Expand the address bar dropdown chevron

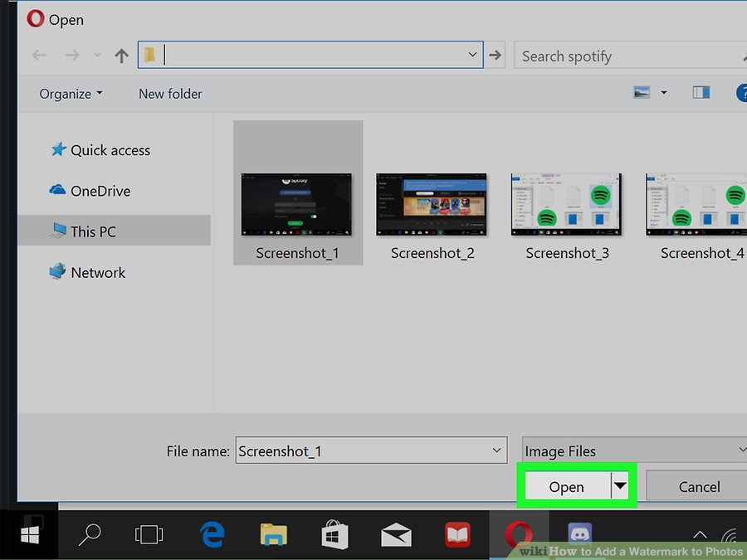click(472, 55)
